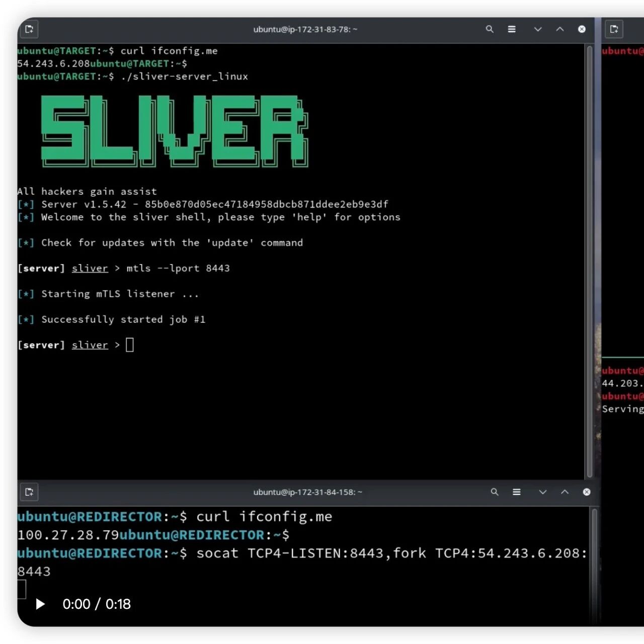
Task: Click 'Successfully started job #1' line
Action: pyautogui.click(x=111, y=319)
